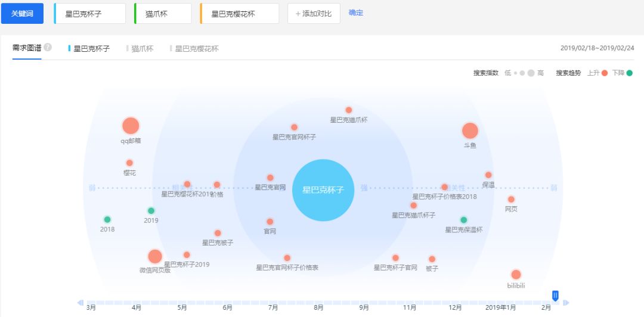
Task: Click the central 星巴克杯子 blue node
Action: (323, 190)
